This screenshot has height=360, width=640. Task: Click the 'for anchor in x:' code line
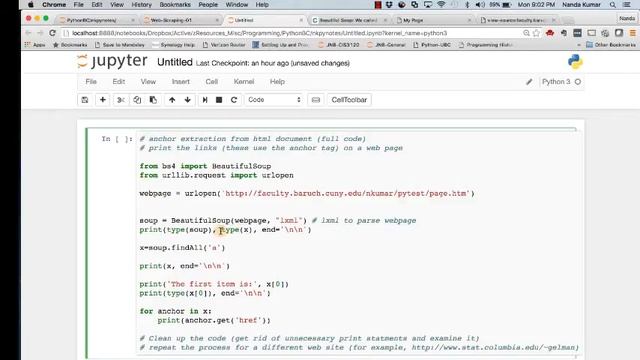(176, 311)
